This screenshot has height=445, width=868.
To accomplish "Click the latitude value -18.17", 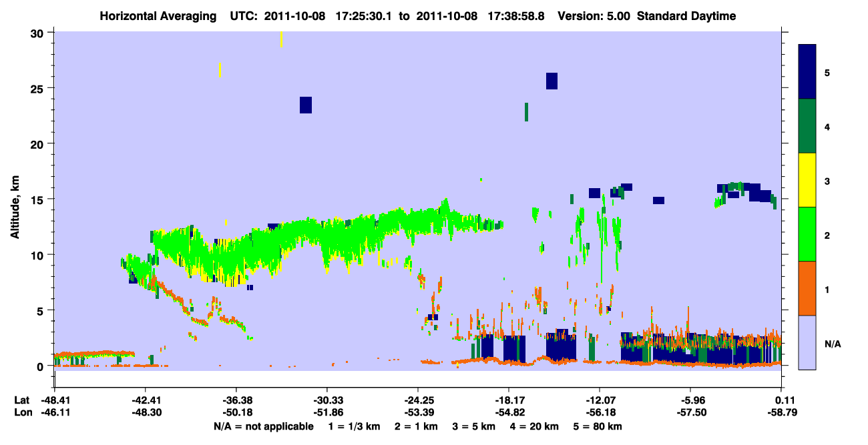I will click(509, 401).
